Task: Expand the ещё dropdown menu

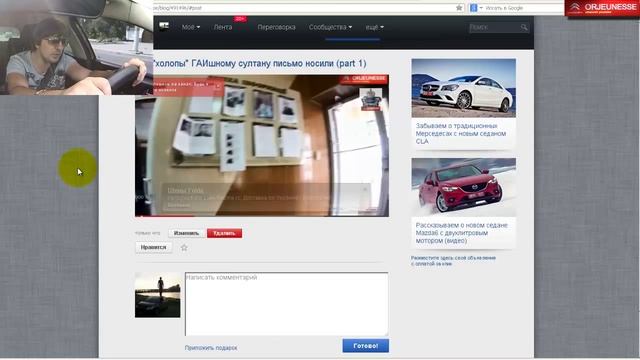Action: click(x=374, y=27)
